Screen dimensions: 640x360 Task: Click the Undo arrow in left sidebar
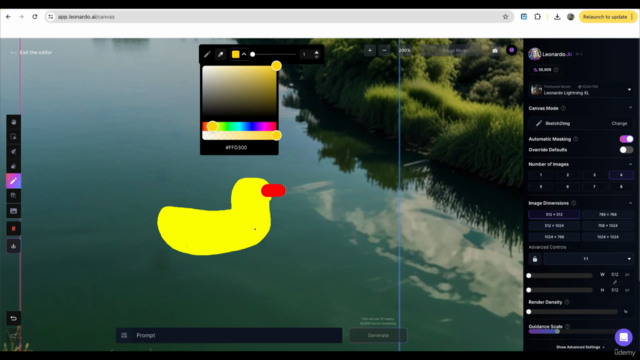pos(13,318)
